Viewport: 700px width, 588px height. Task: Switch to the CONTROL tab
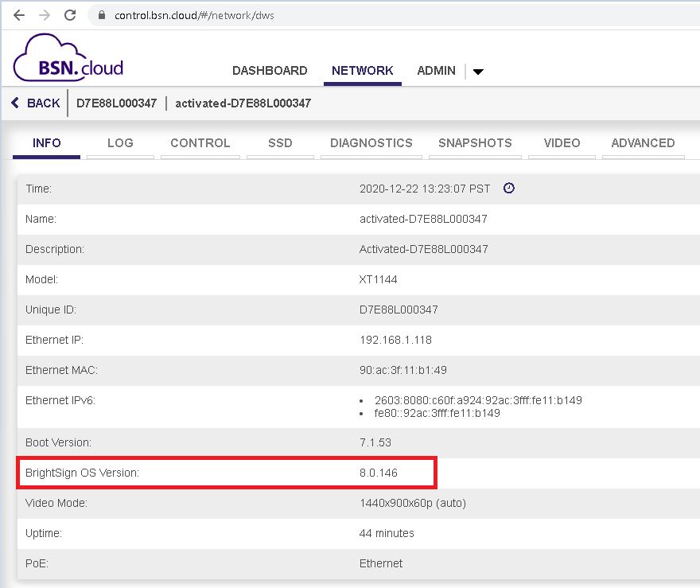coord(200,143)
